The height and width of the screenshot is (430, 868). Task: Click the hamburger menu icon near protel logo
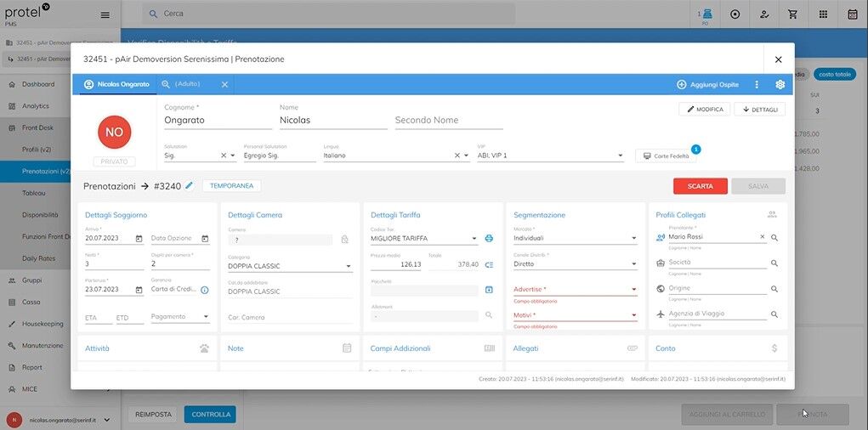(x=105, y=14)
